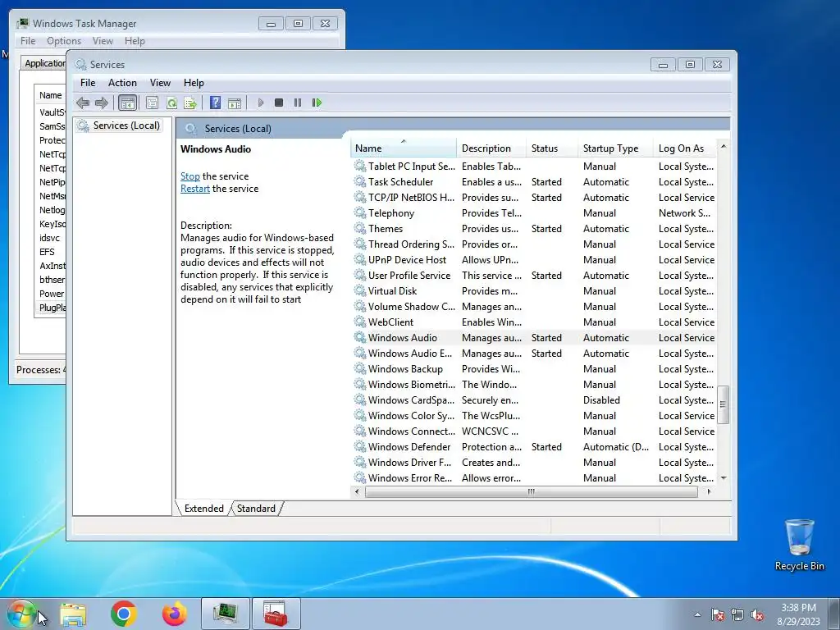Sort by the Startup Type column header
The width and height of the screenshot is (840, 630).
click(615, 148)
